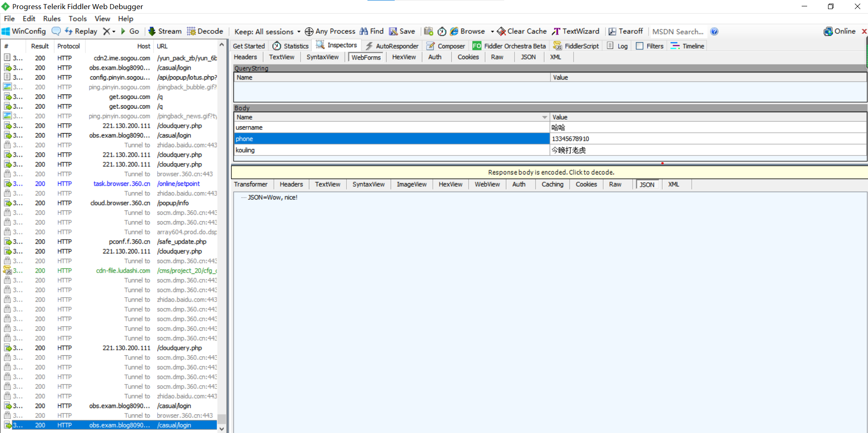Clear Cache using the toolbar button

point(522,31)
